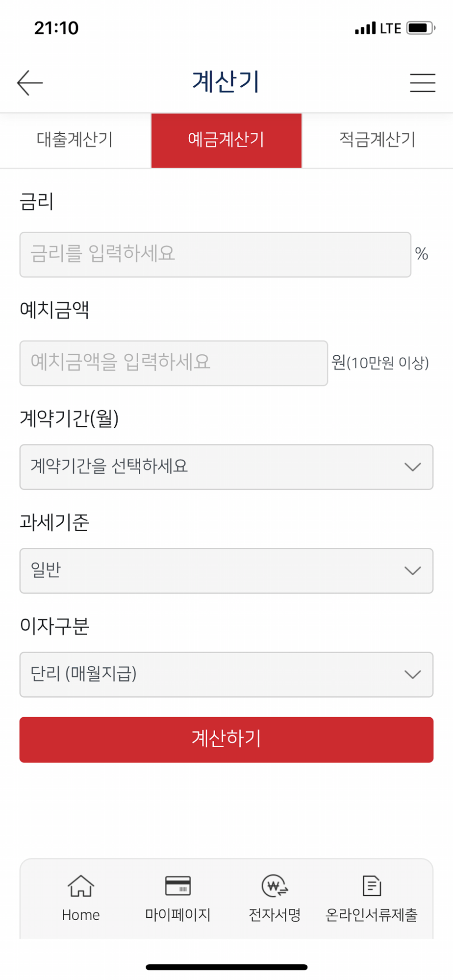The image size is (453, 980).
Task: Tap the iOS home indicator bar
Action: tap(226, 967)
